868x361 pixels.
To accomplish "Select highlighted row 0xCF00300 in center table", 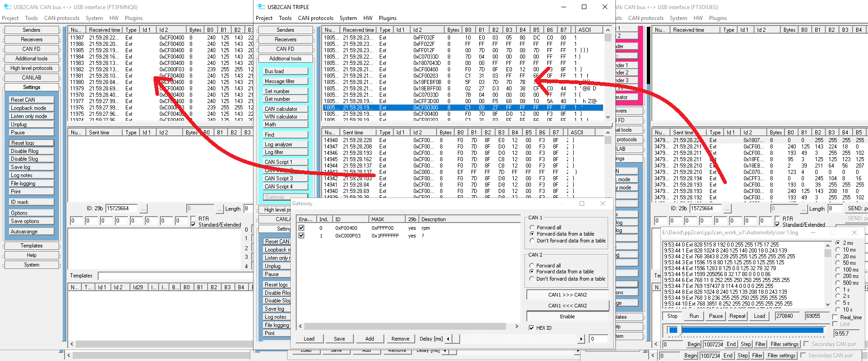I will click(x=463, y=108).
